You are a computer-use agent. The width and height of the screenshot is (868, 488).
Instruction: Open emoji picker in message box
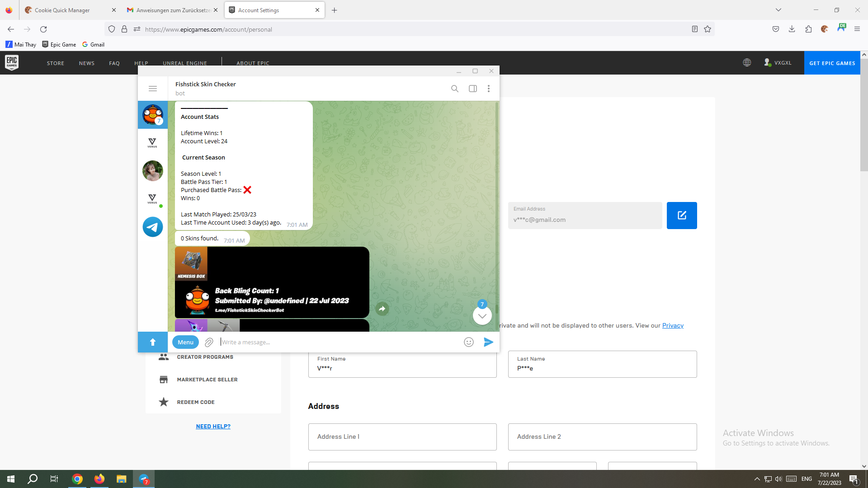click(x=469, y=342)
